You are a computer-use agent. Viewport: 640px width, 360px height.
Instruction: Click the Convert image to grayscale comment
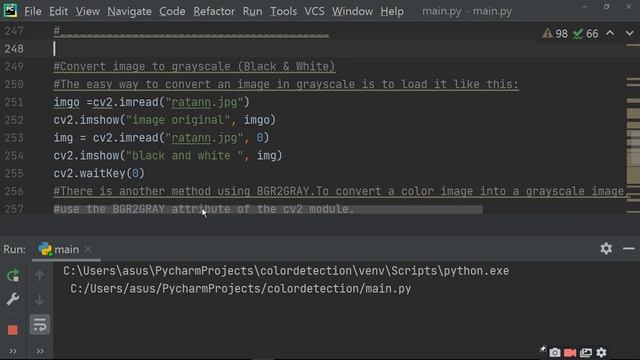pyautogui.click(x=194, y=67)
